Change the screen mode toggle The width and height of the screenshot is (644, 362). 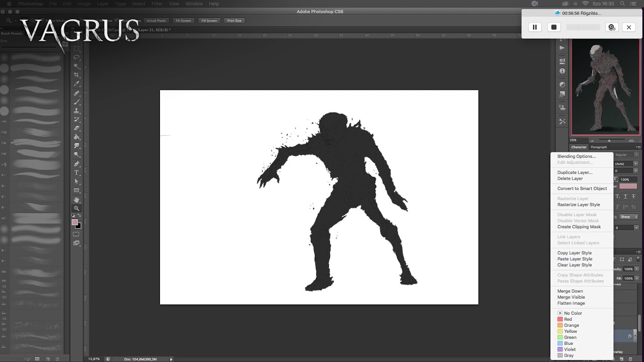76,243
